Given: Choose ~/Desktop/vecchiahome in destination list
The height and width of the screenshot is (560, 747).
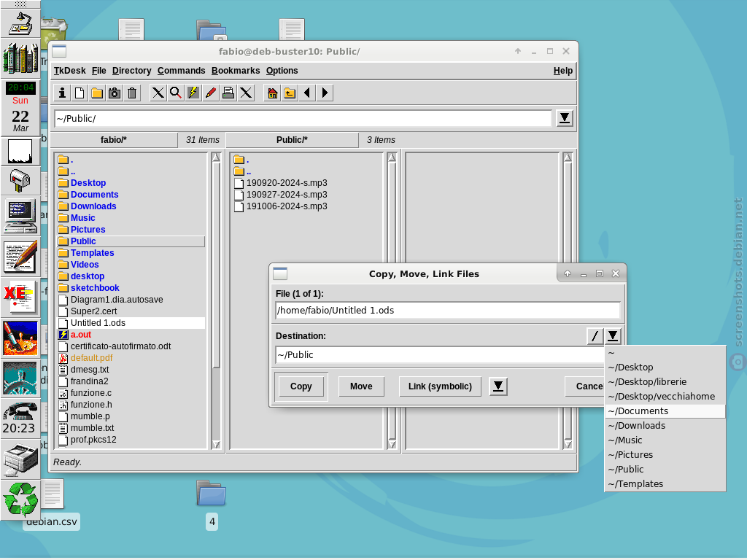Looking at the screenshot, I should [x=665, y=396].
